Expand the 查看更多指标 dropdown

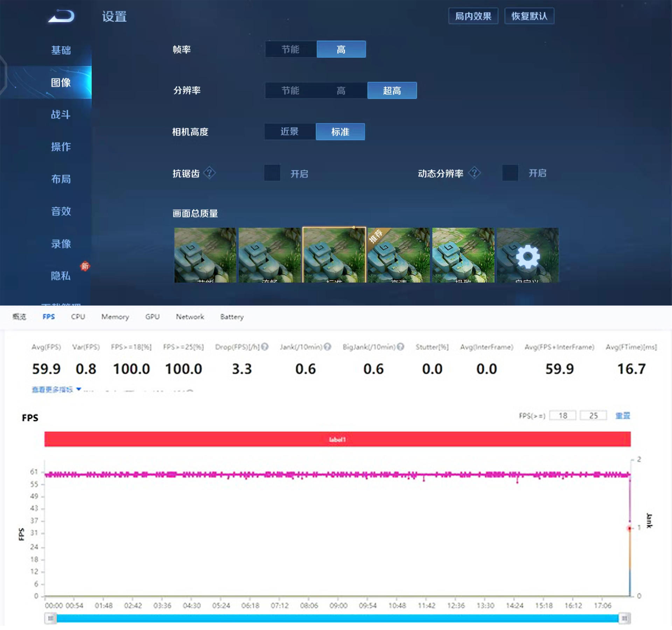pos(54,390)
